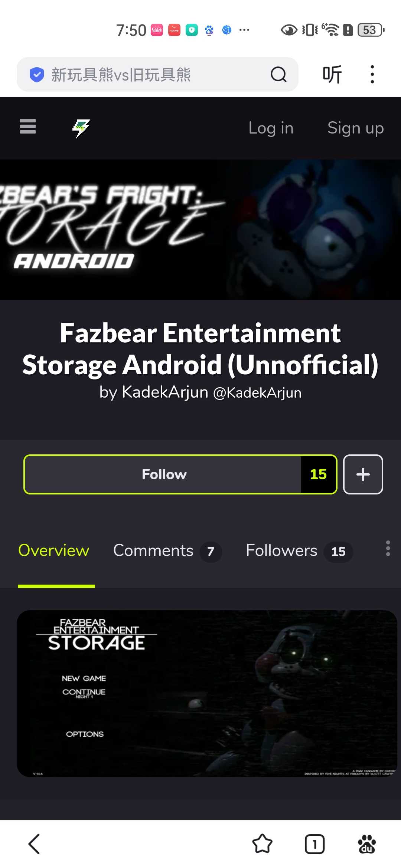Tap the Sign up link
Viewport: 401px width, 868px height.
click(356, 128)
